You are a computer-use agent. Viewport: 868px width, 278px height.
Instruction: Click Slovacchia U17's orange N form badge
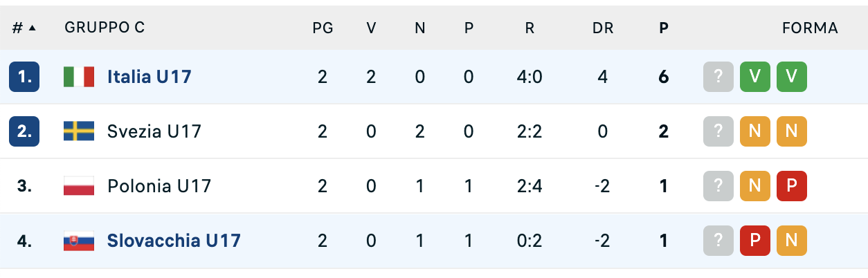click(x=792, y=241)
